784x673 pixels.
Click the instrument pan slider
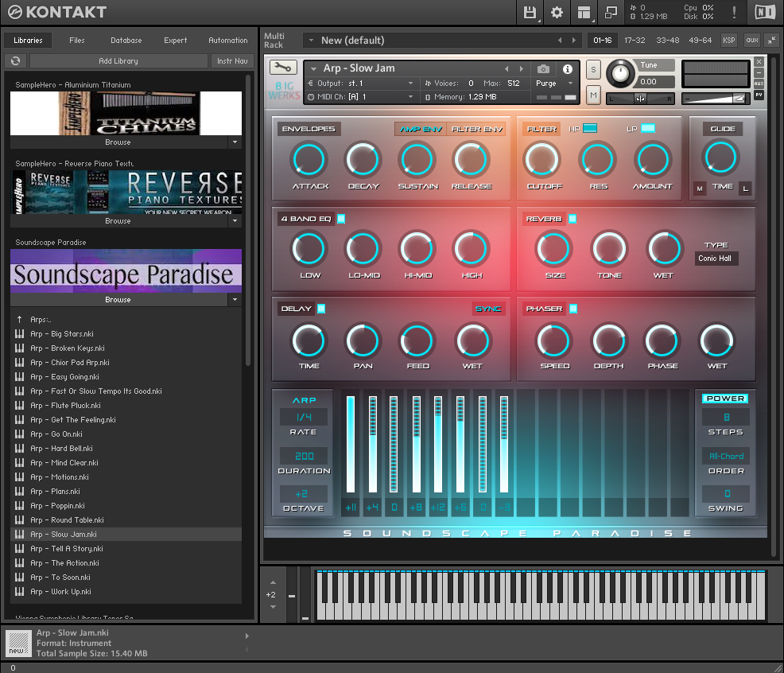tap(640, 99)
